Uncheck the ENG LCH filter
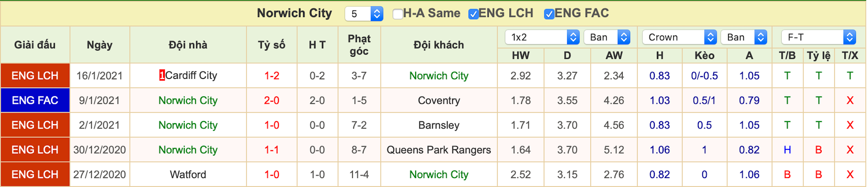Image resolution: width=868 pixels, height=187 pixels. (x=473, y=14)
